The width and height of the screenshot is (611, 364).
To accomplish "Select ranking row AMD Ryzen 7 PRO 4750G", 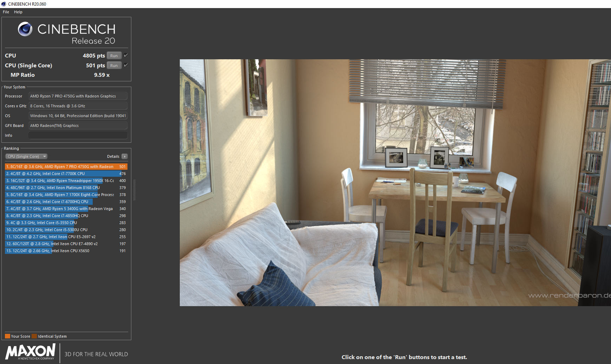I will (x=66, y=167).
